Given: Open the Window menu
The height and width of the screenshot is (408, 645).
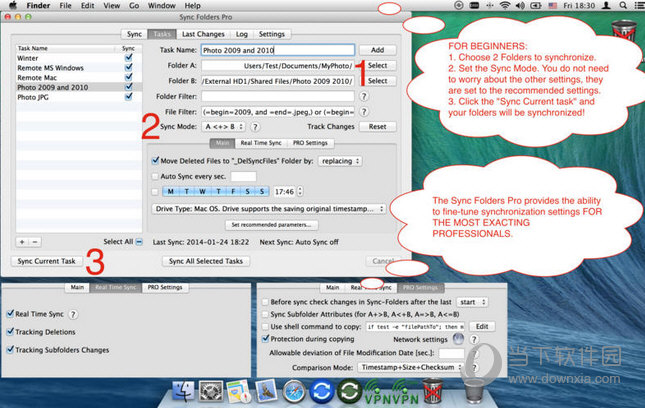Looking at the screenshot, I should tap(162, 6).
